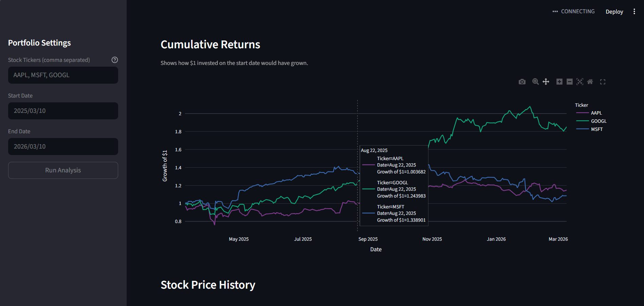
Task: Select the Pan tool in chart toolbar
Action: (x=546, y=82)
